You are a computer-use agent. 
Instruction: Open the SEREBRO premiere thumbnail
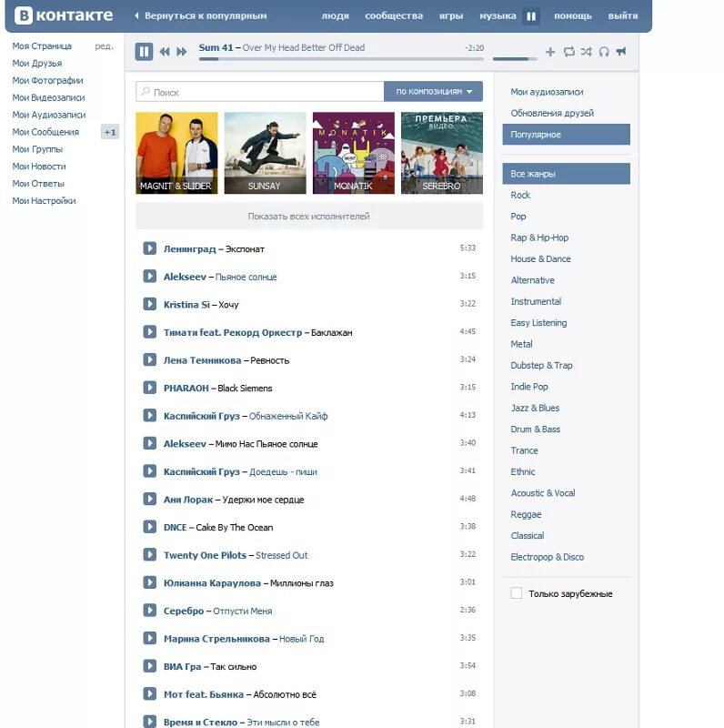[x=442, y=153]
